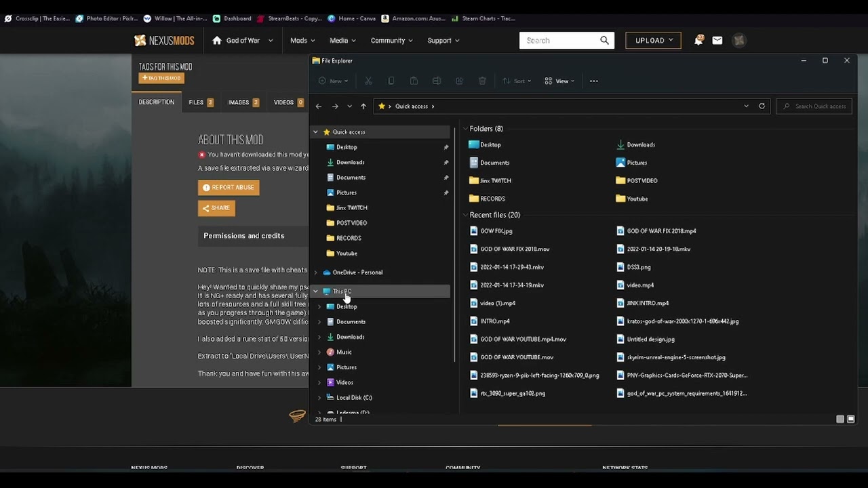Screen dimensions: 868x488
Task: Open the Jinx TWITCH folder in Folders section
Action: point(490,180)
